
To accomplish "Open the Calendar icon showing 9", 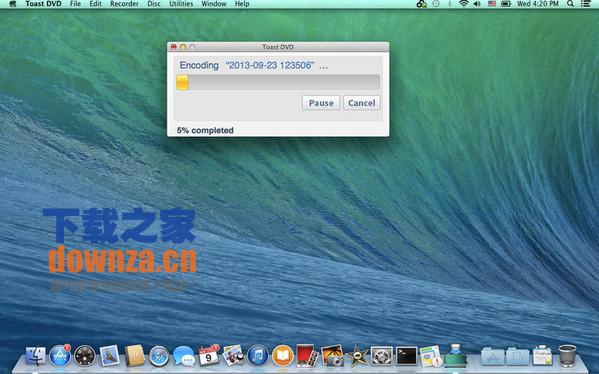I will 209,356.
